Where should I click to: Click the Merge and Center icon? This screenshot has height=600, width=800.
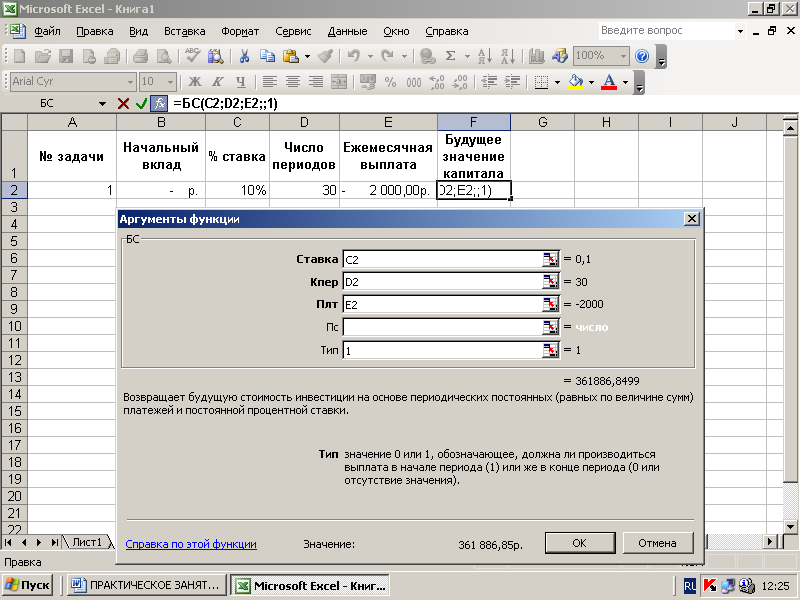pos(339,82)
